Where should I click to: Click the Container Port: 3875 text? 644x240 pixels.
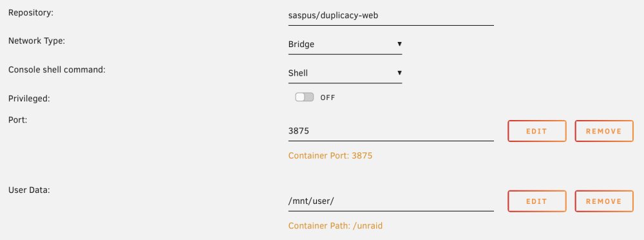(x=330, y=156)
